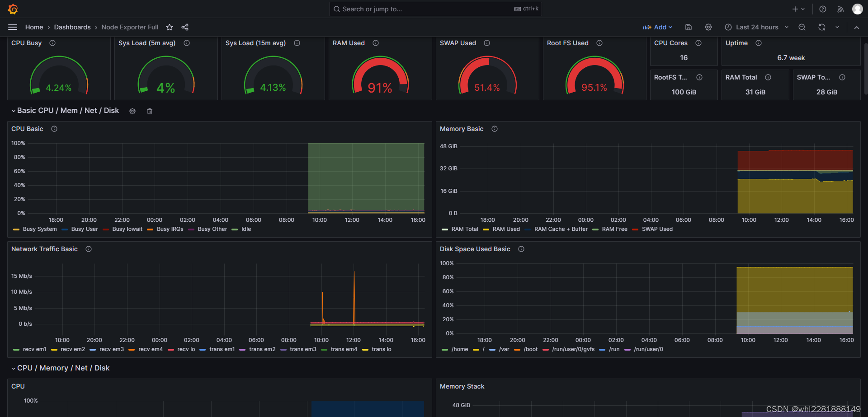Delete the Basic CPU row via trash icon

tap(150, 111)
